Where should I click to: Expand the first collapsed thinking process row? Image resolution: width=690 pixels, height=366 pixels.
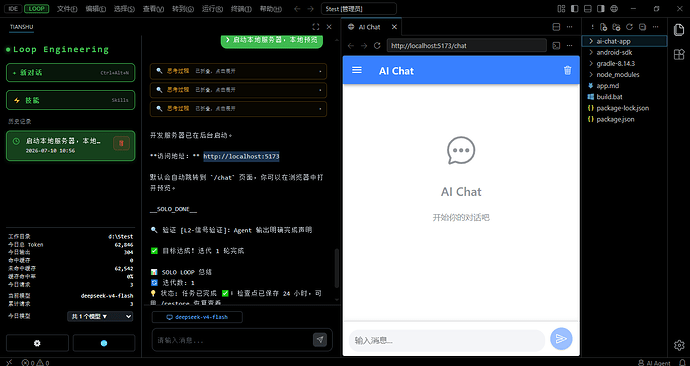(238, 71)
